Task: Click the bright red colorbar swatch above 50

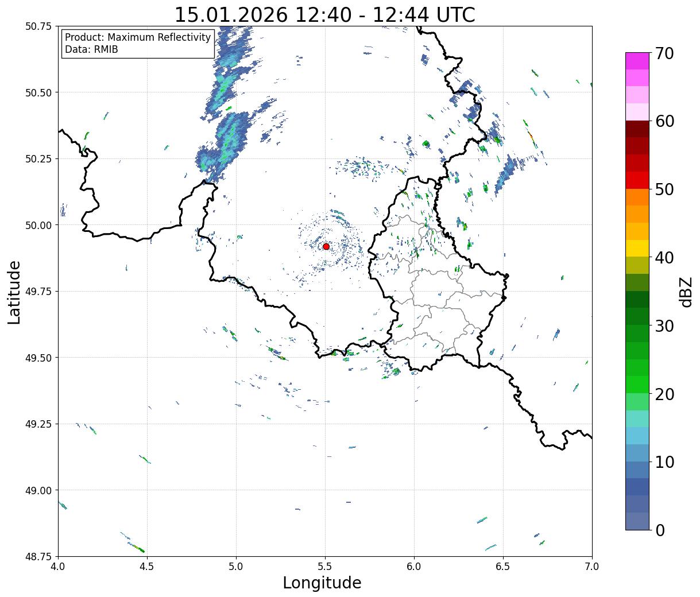Action: 637,180
